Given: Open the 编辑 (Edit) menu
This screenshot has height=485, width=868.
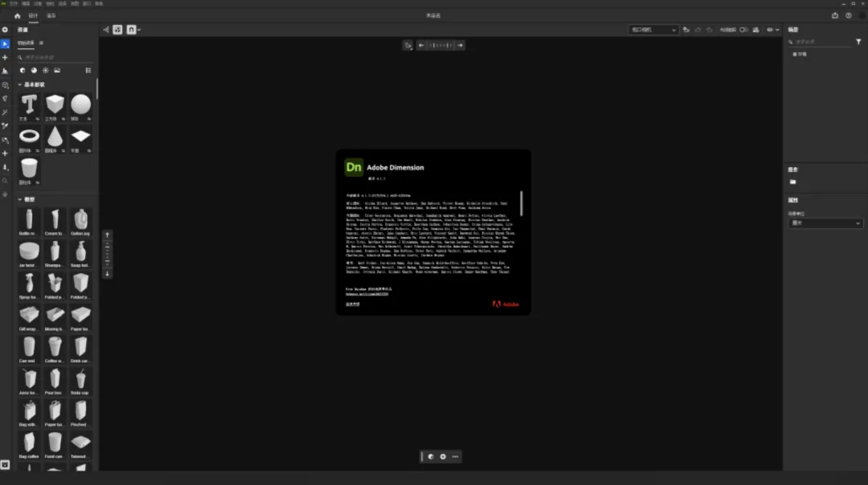Looking at the screenshot, I should (x=26, y=3).
